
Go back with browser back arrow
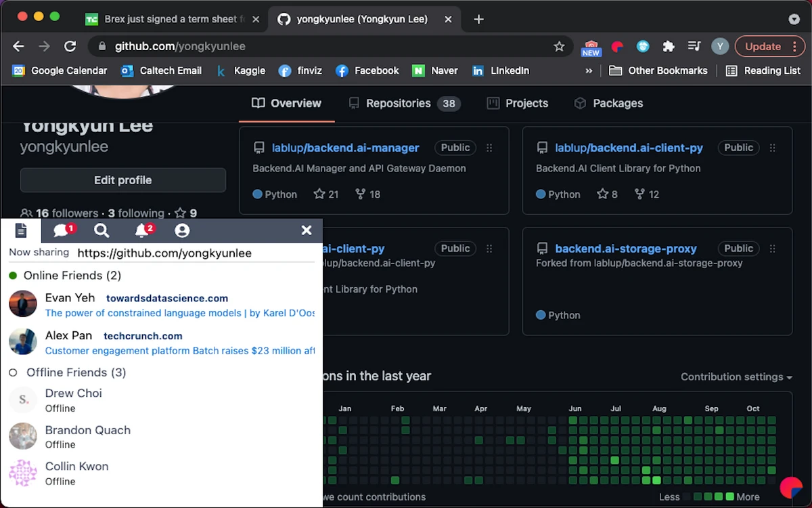(18, 46)
